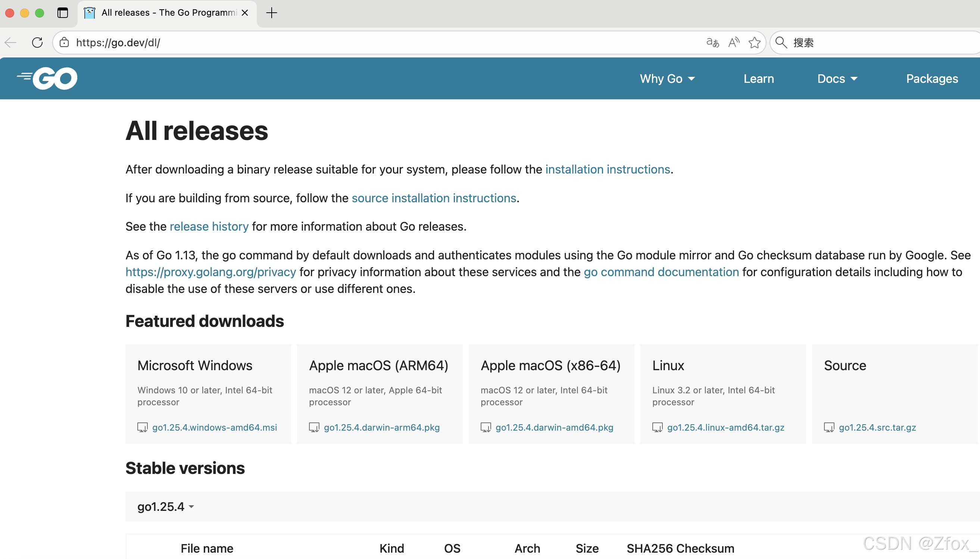
Task: Download go1.25.4.darwin-arm64.pkg
Action: pos(381,427)
